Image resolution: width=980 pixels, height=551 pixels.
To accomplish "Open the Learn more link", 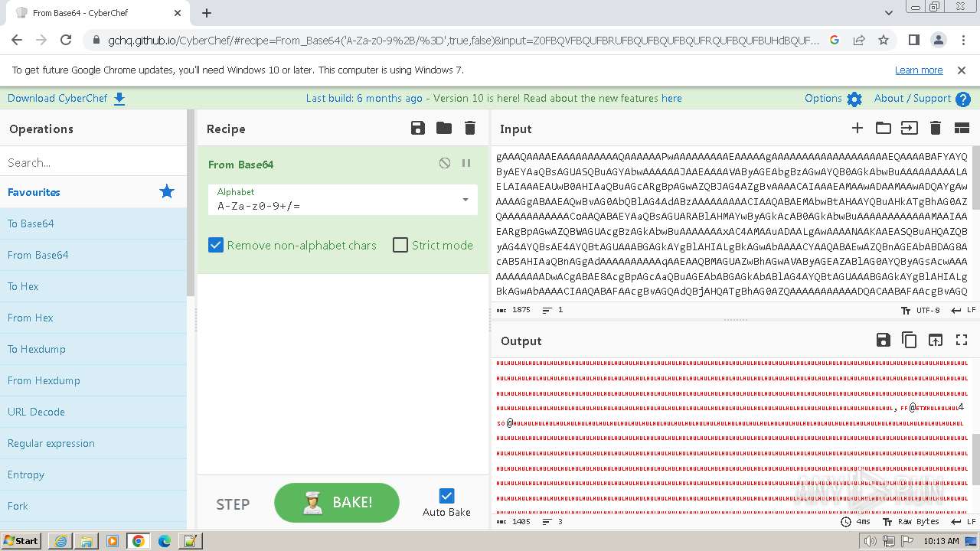I will click(x=919, y=70).
